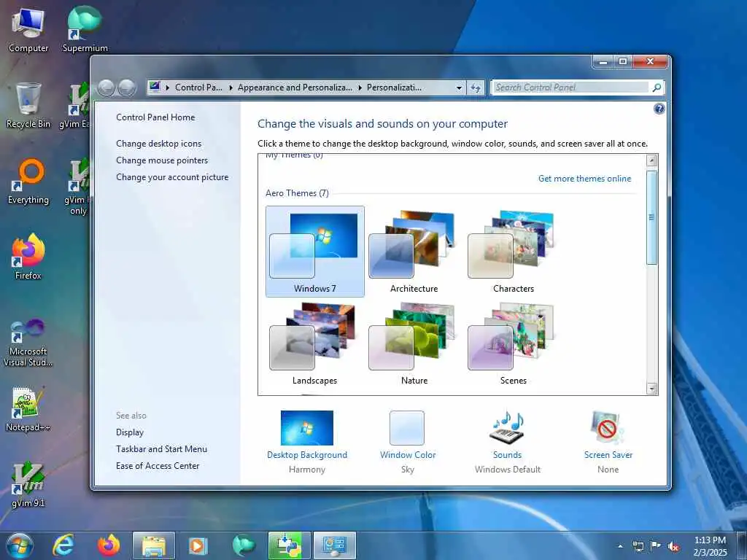The height and width of the screenshot is (560, 747).
Task: Select the Architecture theme
Action: [x=414, y=252]
